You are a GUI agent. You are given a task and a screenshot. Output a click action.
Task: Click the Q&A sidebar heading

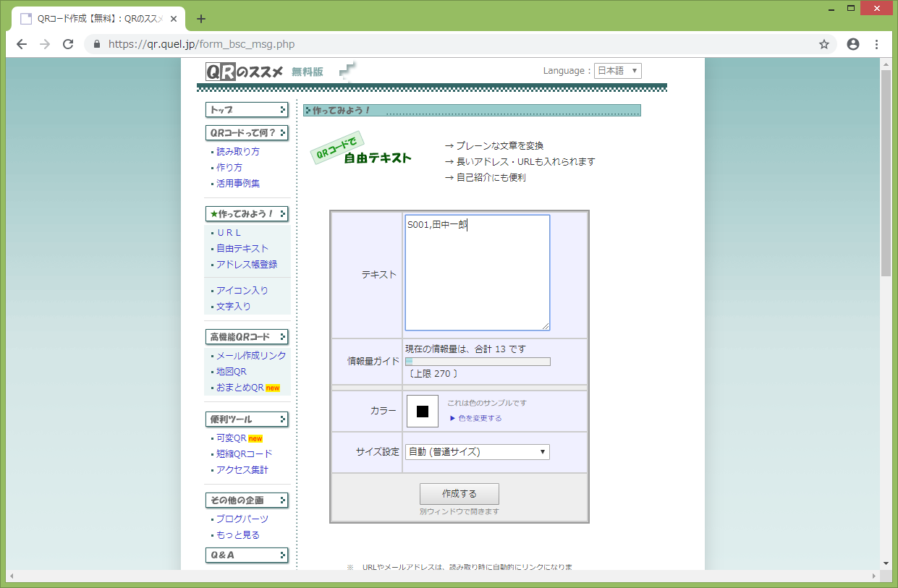tap(247, 555)
